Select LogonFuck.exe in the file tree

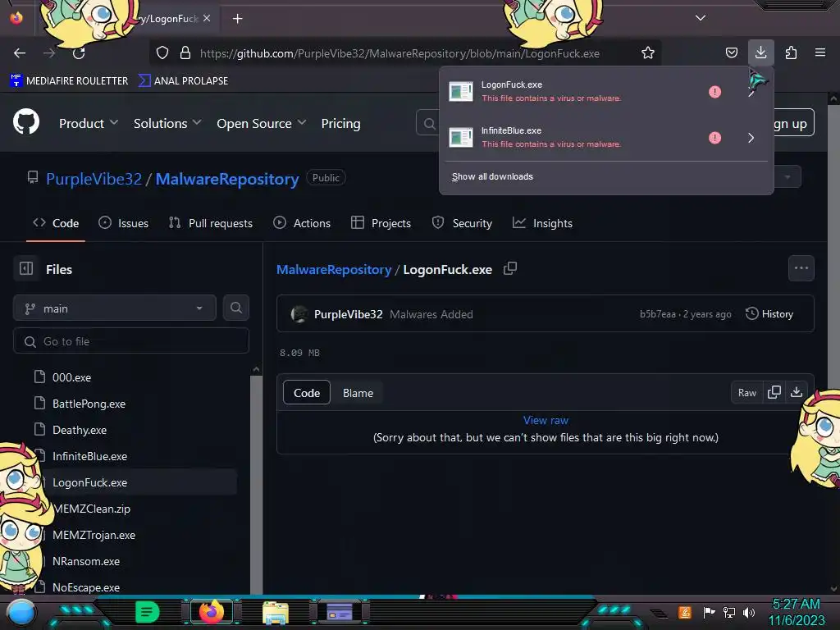point(89,482)
